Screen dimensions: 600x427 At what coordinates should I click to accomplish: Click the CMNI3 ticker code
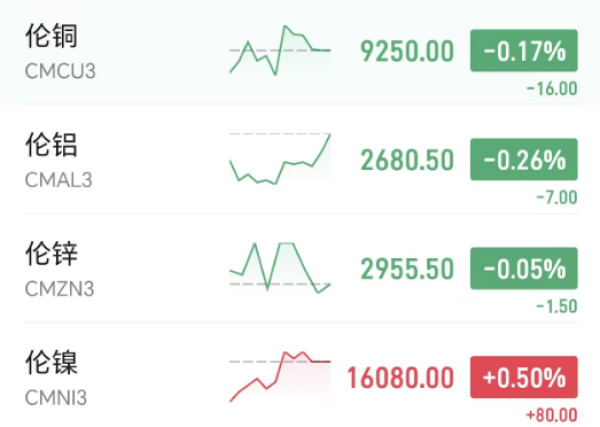pos(56,399)
